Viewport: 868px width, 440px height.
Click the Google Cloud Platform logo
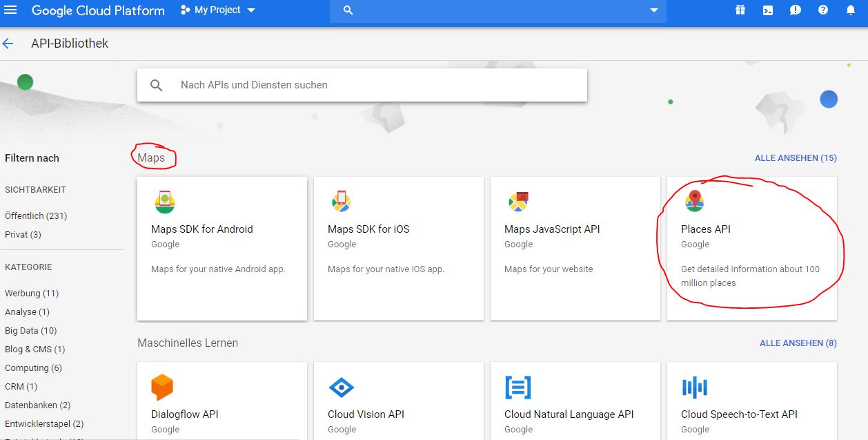click(x=98, y=11)
